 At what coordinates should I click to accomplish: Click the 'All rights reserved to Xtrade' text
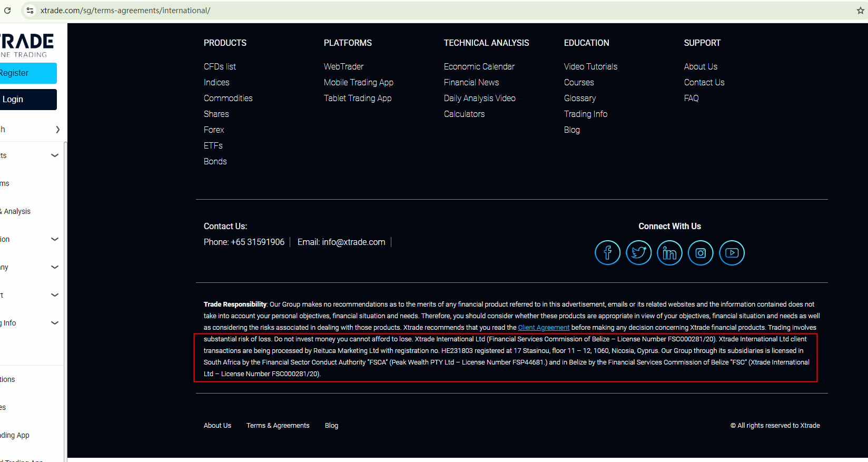775,426
